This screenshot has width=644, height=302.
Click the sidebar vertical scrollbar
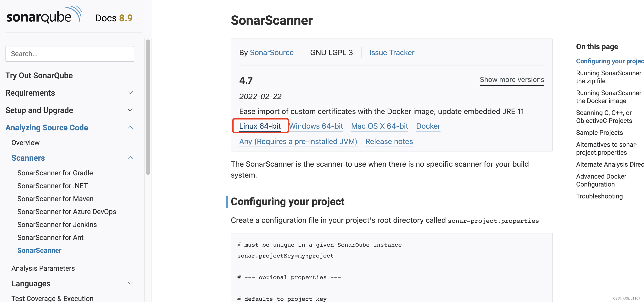[x=148, y=107]
